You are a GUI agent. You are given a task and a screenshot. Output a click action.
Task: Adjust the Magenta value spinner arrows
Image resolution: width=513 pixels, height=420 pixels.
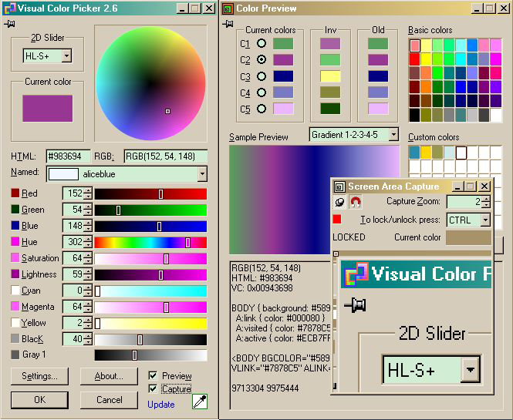pos(88,307)
